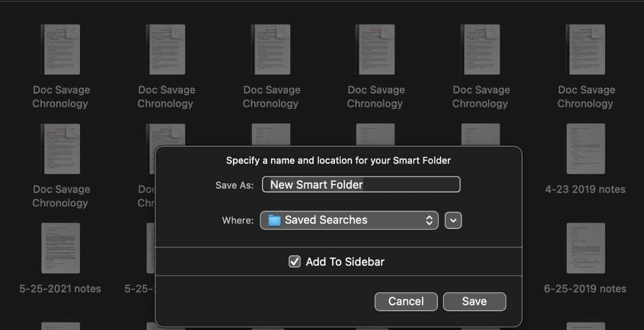This screenshot has width=644, height=330.
Task: Click the "4-23 2019 notes" file name label
Action: (x=586, y=189)
